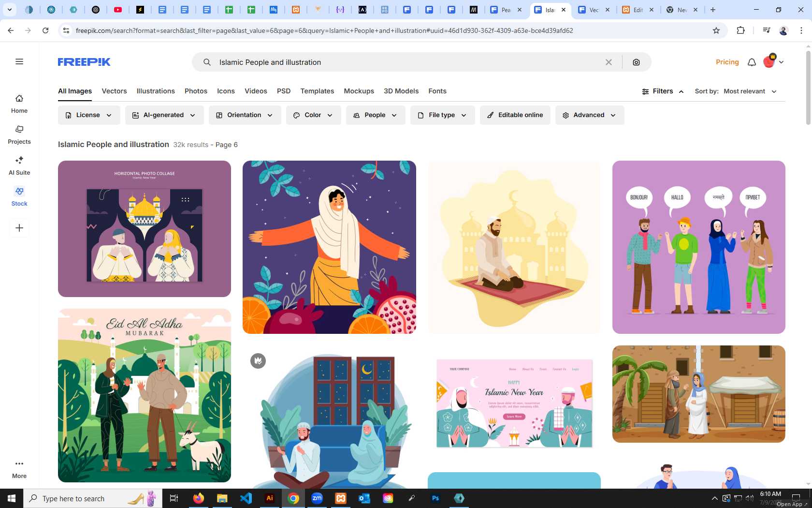This screenshot has height=508, width=812.
Task: Open AI Suite in the sidebar
Action: pos(19,166)
